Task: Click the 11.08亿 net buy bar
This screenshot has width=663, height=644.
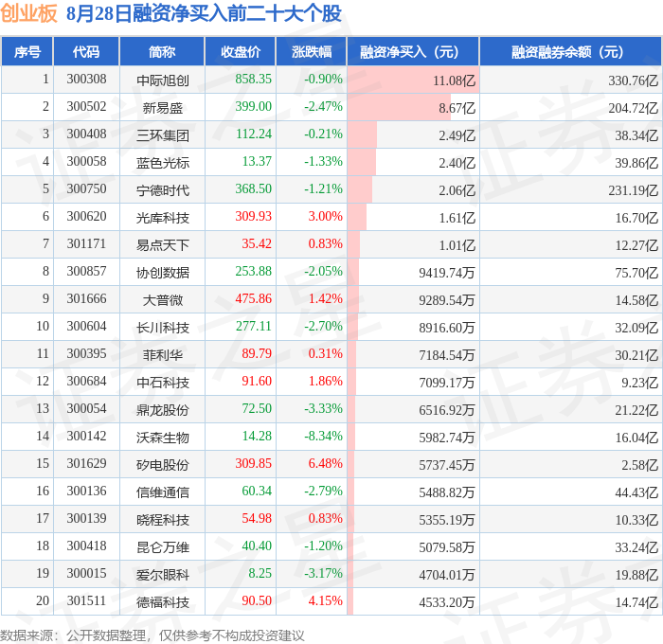Action: point(413,80)
